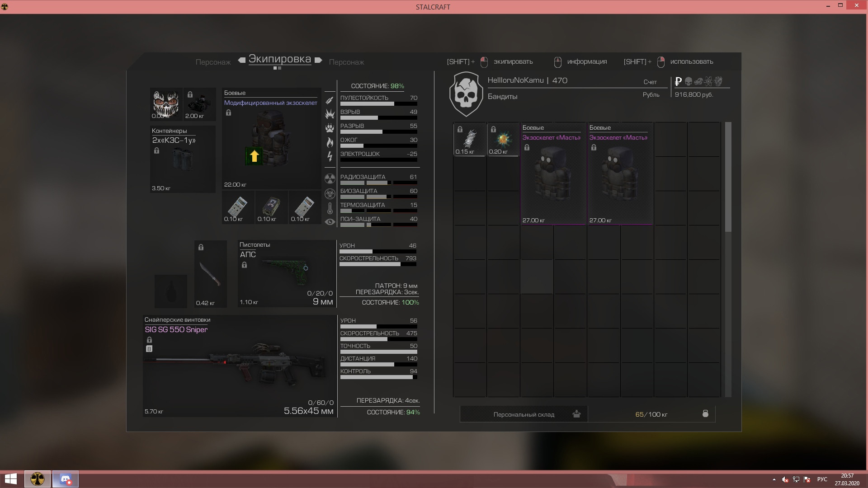Show hidden tray icons arrow
The width and height of the screenshot is (868, 488).
[x=774, y=479]
